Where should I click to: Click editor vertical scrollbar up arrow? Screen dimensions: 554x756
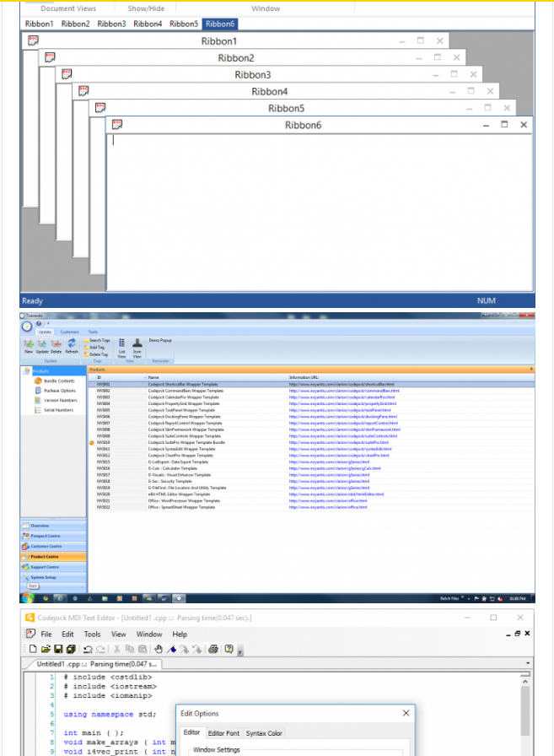[525, 681]
